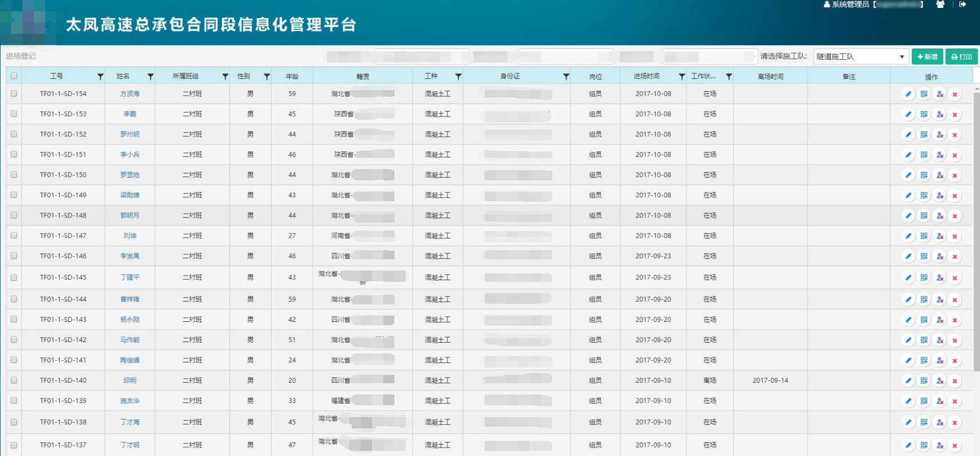Image resolution: width=980 pixels, height=456 pixels.
Task: Open filter on 性别 column
Action: 267,77
